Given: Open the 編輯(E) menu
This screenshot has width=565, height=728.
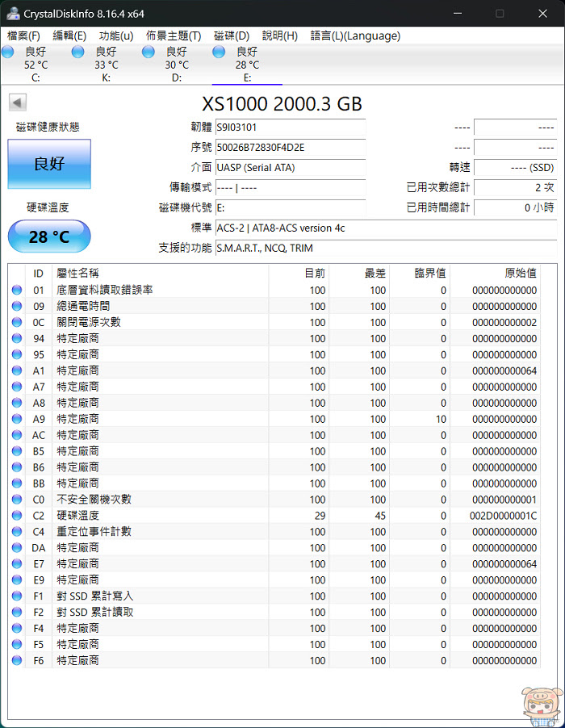Looking at the screenshot, I should [69, 36].
